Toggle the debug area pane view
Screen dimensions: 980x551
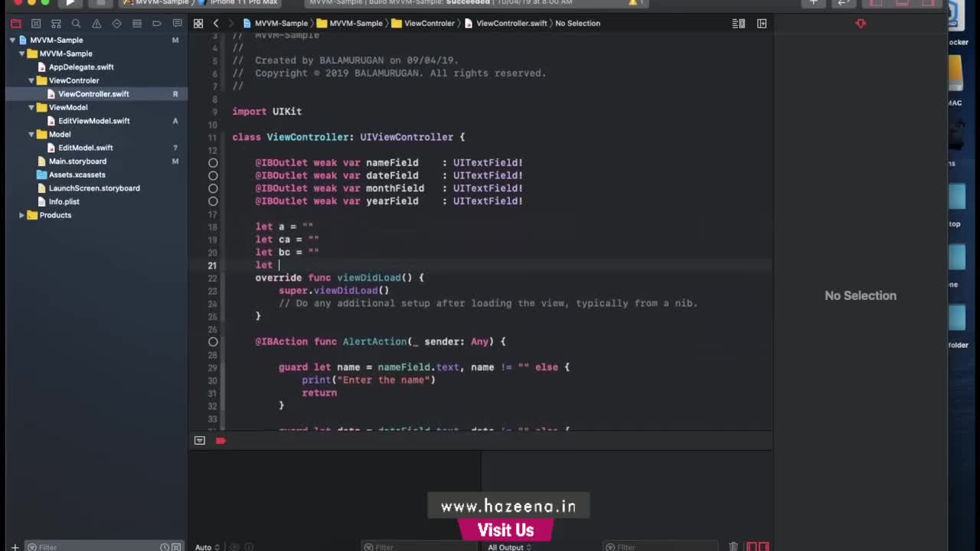coord(757,546)
